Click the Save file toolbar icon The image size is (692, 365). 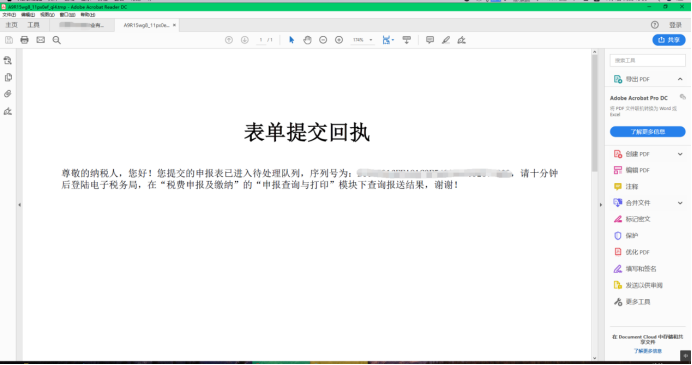pyautogui.click(x=9, y=40)
